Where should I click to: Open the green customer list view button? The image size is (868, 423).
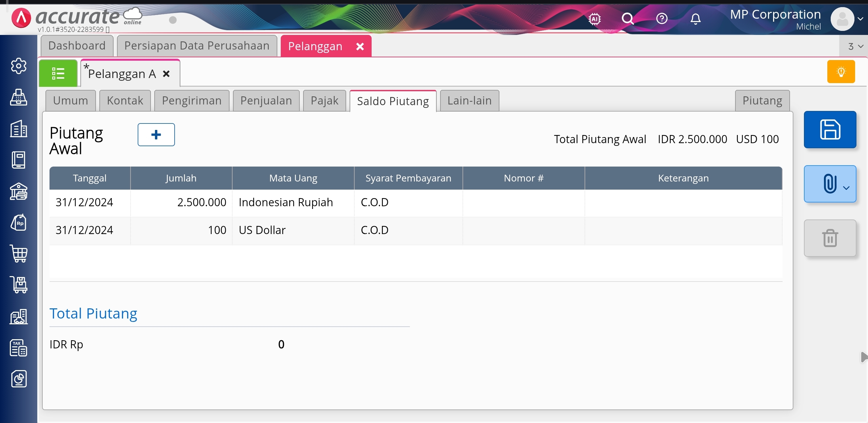click(x=58, y=73)
